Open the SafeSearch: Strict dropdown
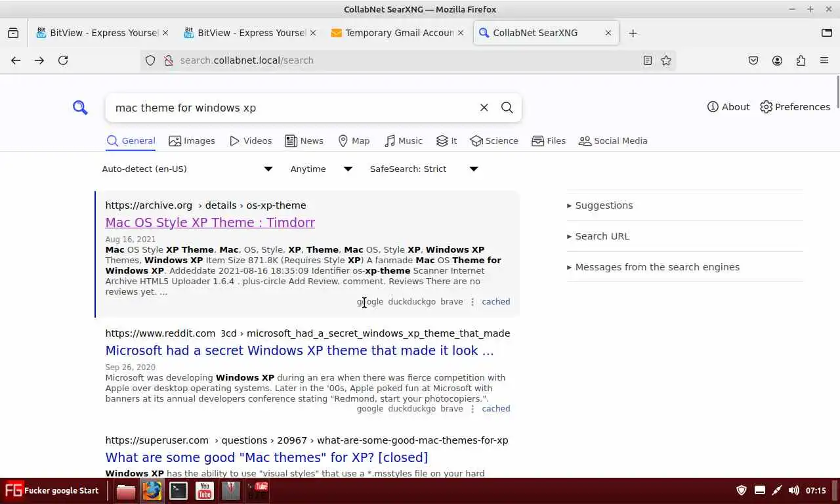The width and height of the screenshot is (840, 504). (424, 169)
